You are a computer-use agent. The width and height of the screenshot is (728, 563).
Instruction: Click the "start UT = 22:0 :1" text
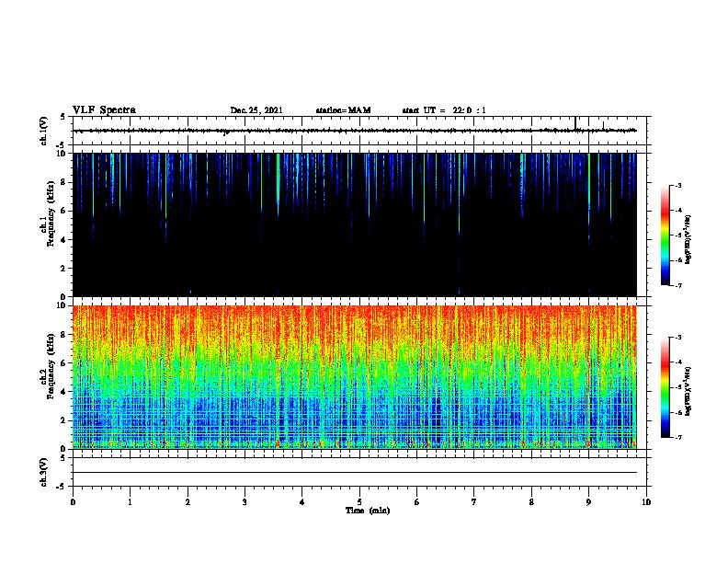pos(444,110)
